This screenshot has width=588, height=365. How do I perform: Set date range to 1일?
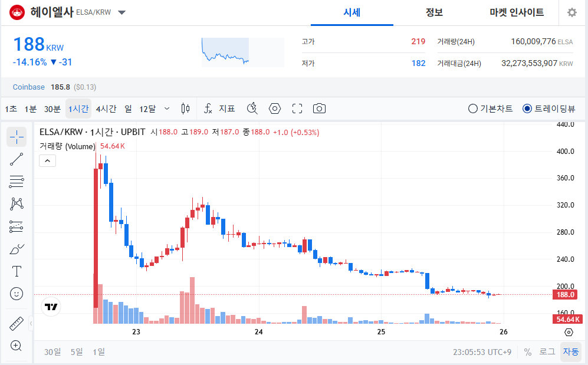click(98, 352)
